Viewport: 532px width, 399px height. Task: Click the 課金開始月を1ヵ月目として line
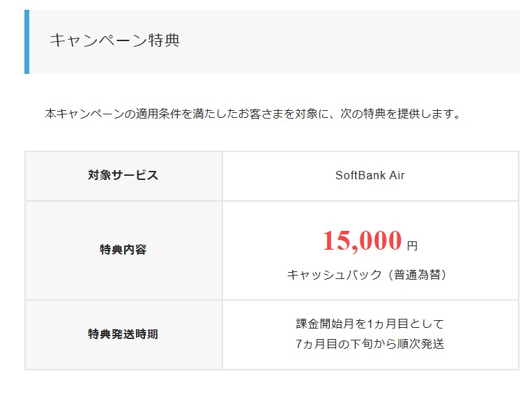370,324
